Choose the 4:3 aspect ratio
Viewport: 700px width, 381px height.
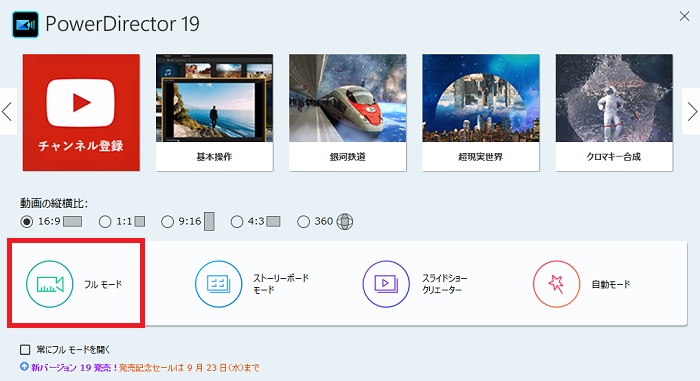pyautogui.click(x=237, y=222)
